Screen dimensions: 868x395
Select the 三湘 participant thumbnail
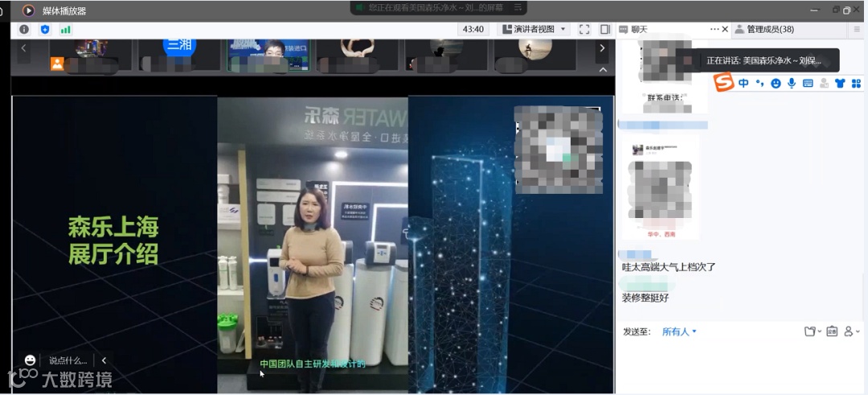[x=180, y=55]
